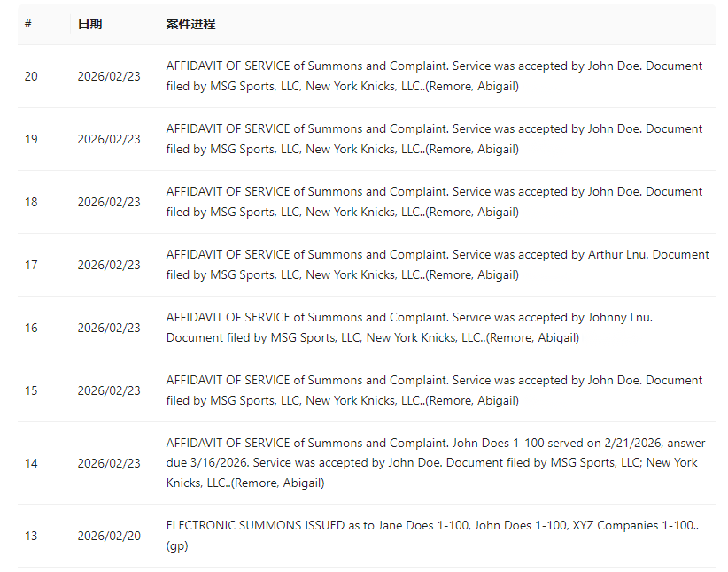Click the 日期 column header

click(x=89, y=24)
